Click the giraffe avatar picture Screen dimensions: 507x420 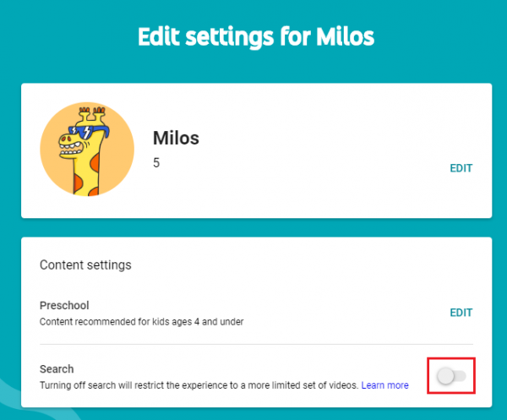pos(87,150)
